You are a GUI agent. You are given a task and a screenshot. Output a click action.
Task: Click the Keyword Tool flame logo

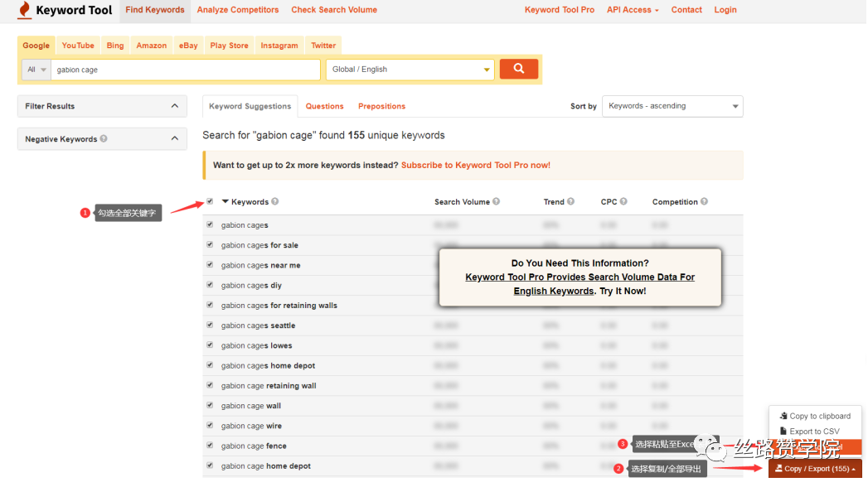tap(24, 10)
